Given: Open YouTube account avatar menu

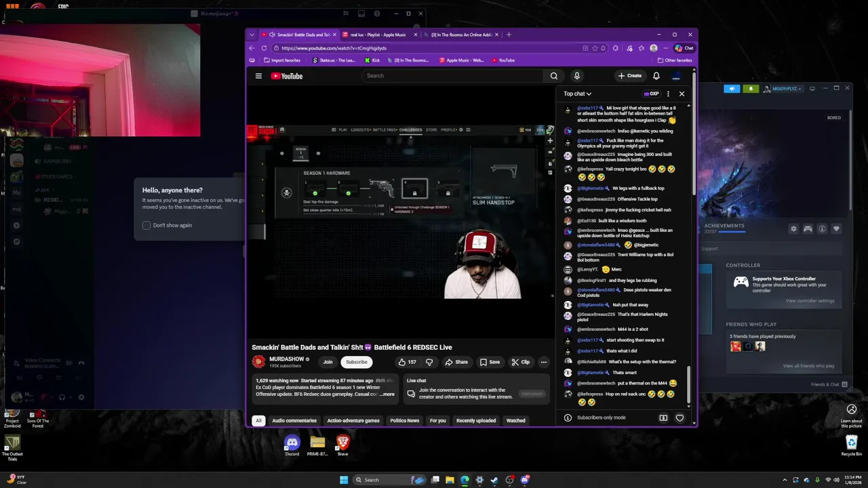Looking at the screenshot, I should 676,76.
